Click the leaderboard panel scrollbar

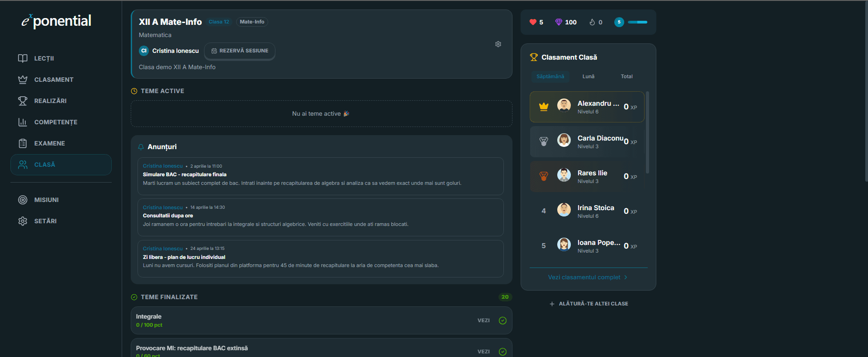647,132
